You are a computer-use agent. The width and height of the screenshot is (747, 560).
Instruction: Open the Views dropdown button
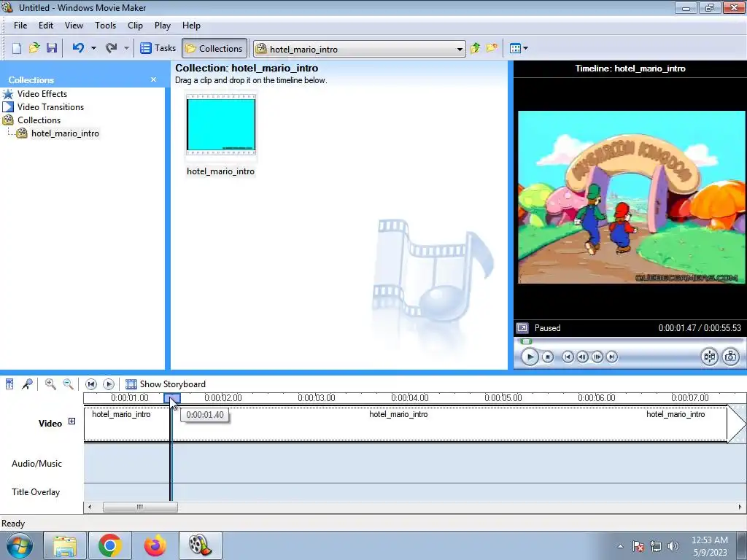[x=519, y=48]
